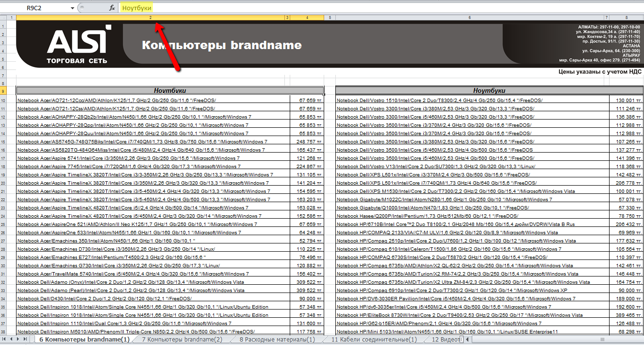Open Notebook Acer/AO721-12Ccc link

click(116, 100)
